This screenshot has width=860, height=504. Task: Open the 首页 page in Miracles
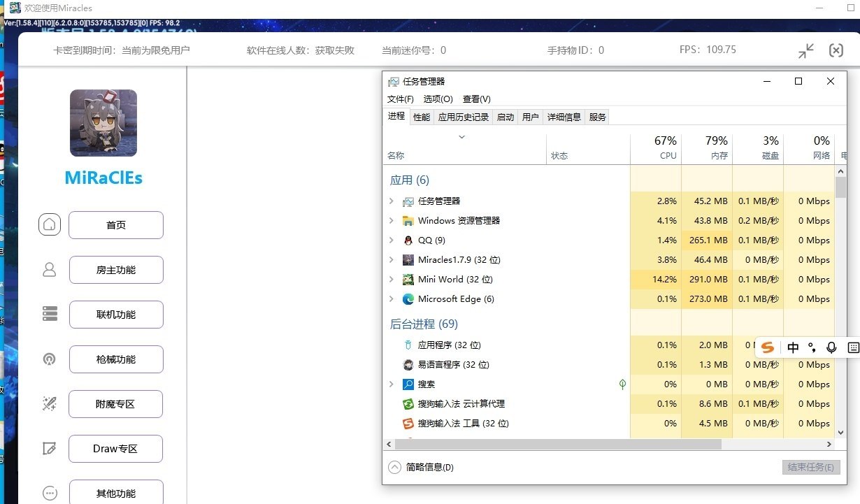tap(116, 225)
